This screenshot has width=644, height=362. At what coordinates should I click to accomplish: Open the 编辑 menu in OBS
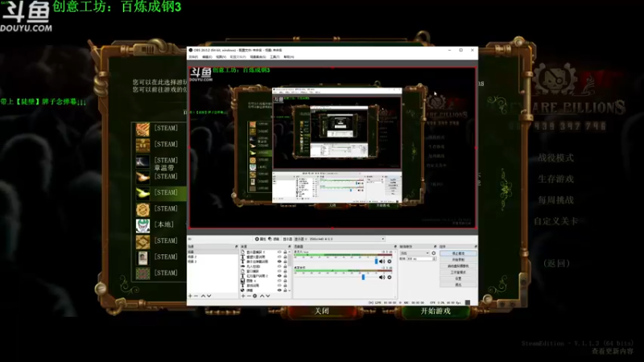click(x=207, y=57)
